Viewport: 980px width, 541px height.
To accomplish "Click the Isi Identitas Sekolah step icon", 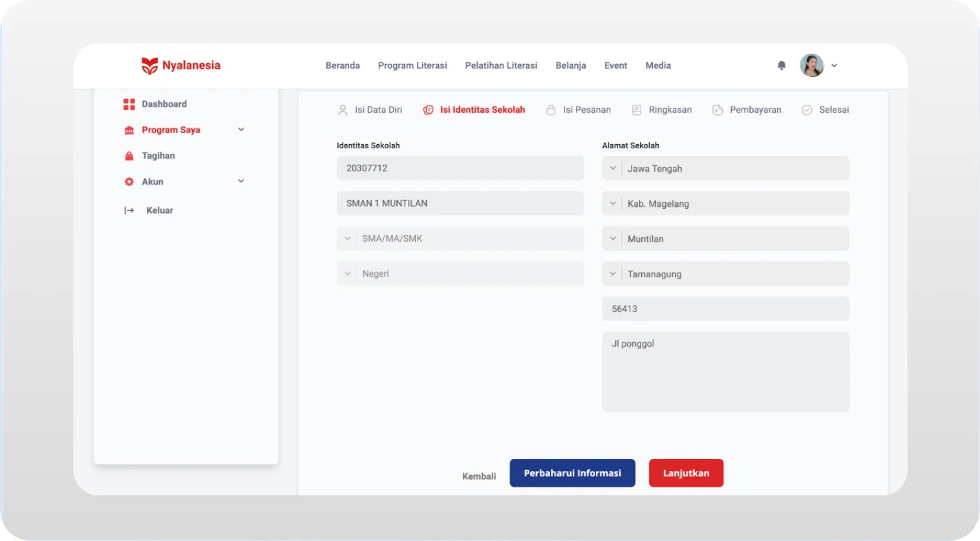I will click(x=428, y=110).
